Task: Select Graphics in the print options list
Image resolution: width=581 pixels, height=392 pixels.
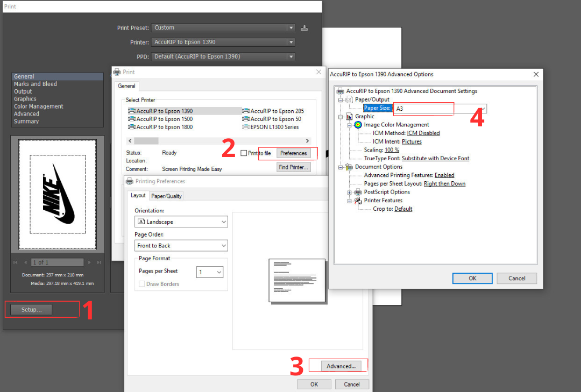Action: pos(25,99)
